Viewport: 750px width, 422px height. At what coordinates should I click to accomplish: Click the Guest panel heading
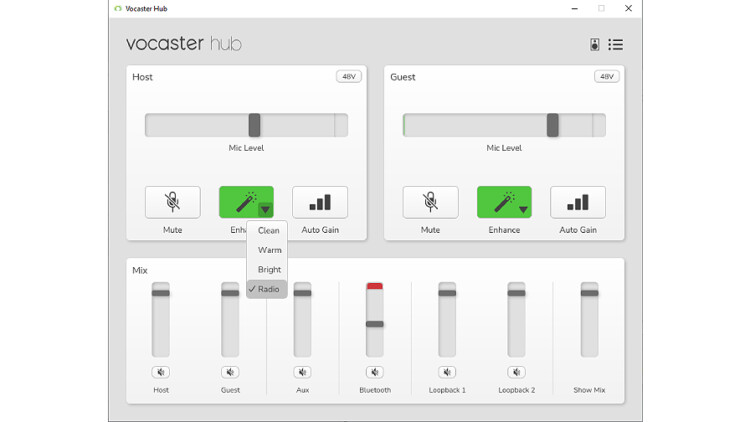coord(403,77)
